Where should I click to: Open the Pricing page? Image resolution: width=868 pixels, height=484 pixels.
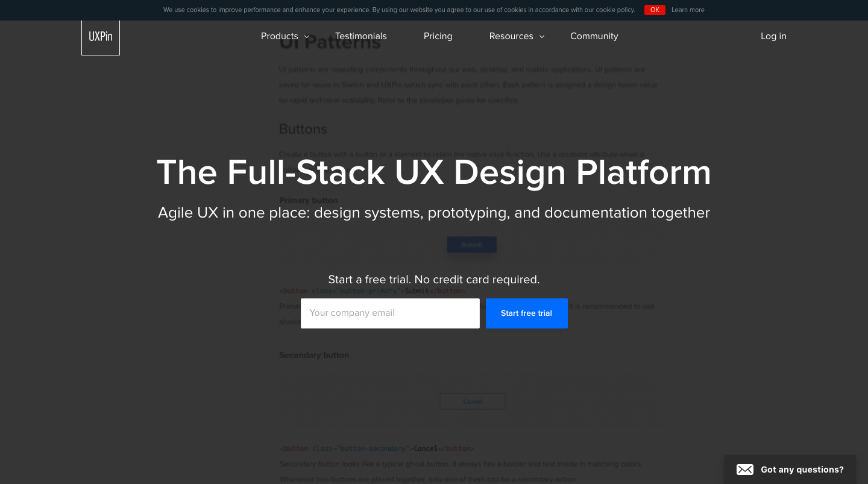(x=438, y=36)
